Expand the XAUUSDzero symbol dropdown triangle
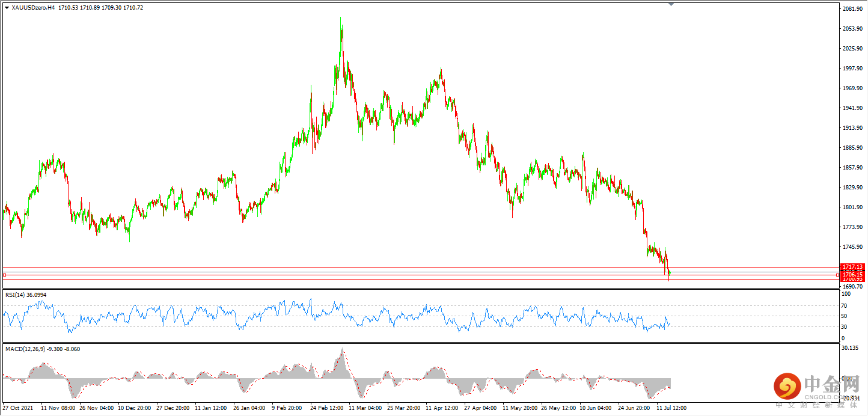Image resolution: width=868 pixels, height=416 pixels. pos(7,7)
